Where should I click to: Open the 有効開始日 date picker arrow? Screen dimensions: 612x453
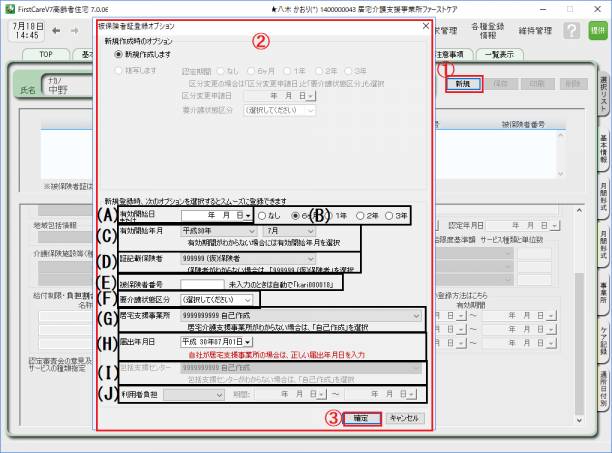click(246, 215)
